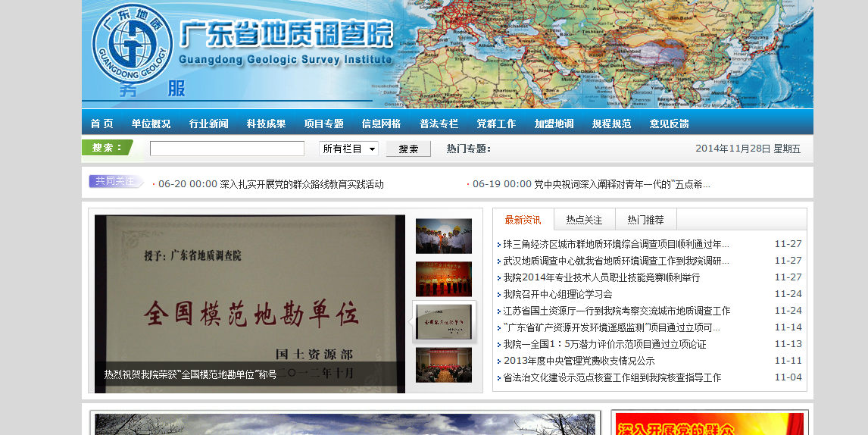Switch to the 热点关注 tab
The height and width of the screenshot is (435, 868).
pos(584,220)
